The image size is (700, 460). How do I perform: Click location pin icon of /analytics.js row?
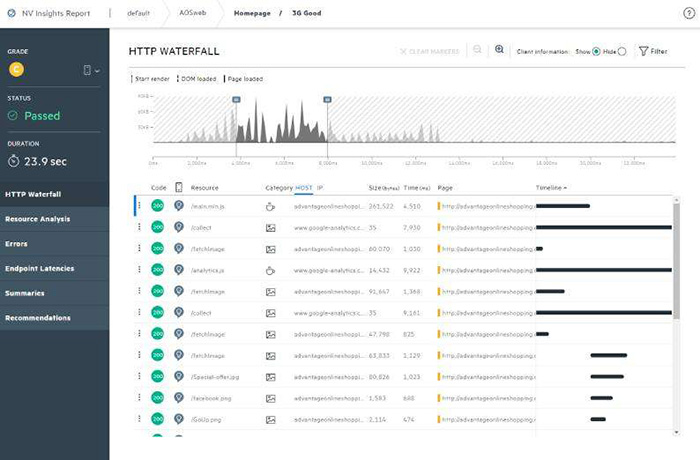pos(179,270)
